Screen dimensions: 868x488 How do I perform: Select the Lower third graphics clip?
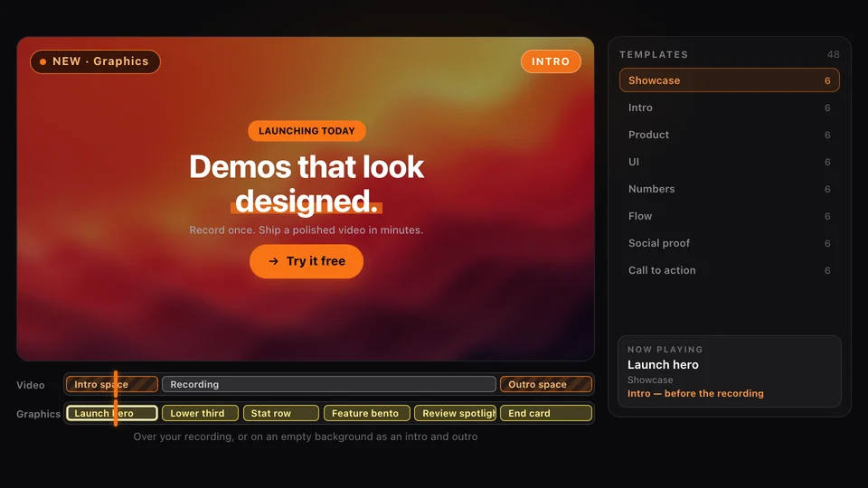pyautogui.click(x=200, y=413)
